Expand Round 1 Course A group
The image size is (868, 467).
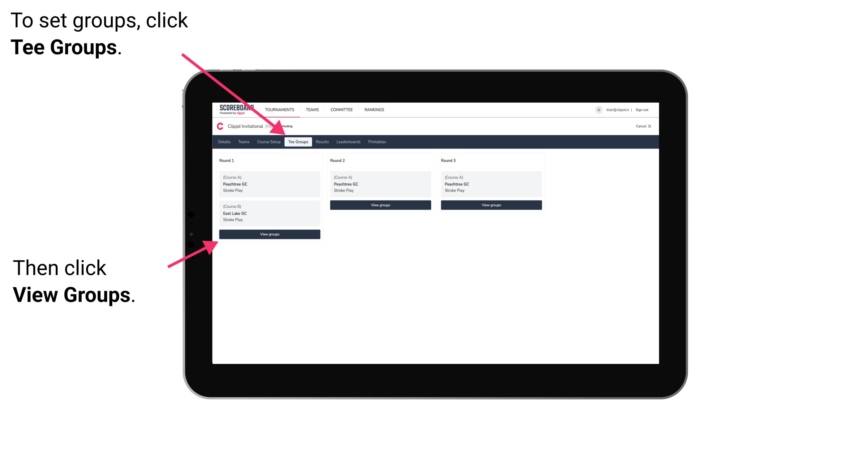[x=269, y=184]
